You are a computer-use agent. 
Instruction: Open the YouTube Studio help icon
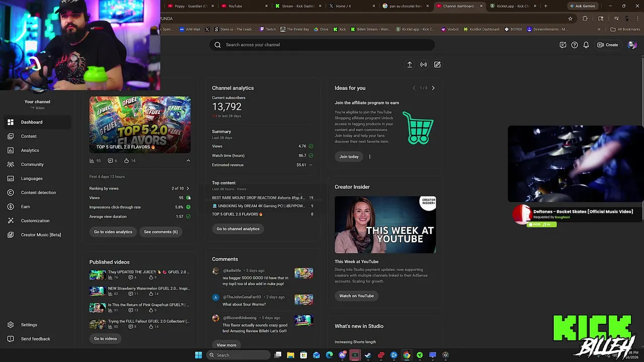pyautogui.click(x=575, y=45)
